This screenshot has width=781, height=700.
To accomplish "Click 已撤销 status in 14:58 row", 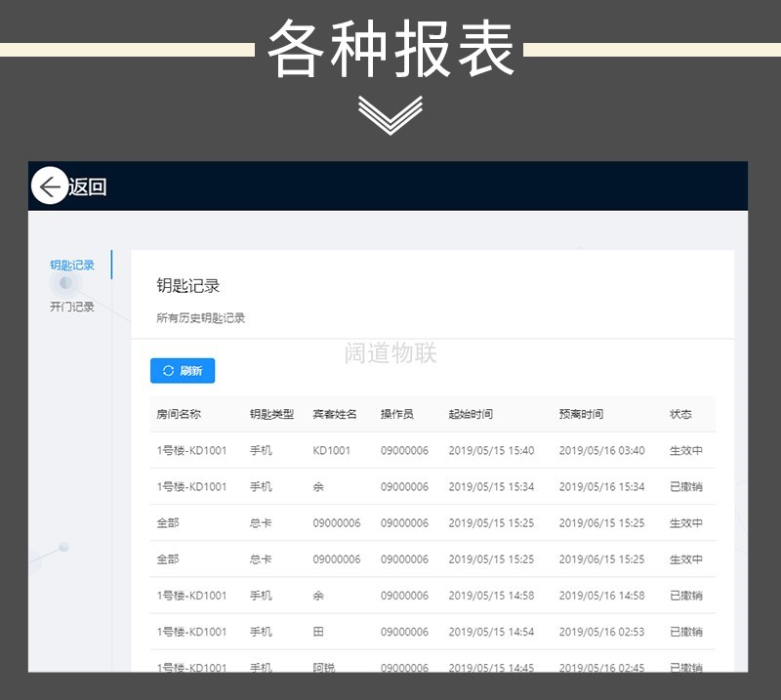I will (x=686, y=596).
